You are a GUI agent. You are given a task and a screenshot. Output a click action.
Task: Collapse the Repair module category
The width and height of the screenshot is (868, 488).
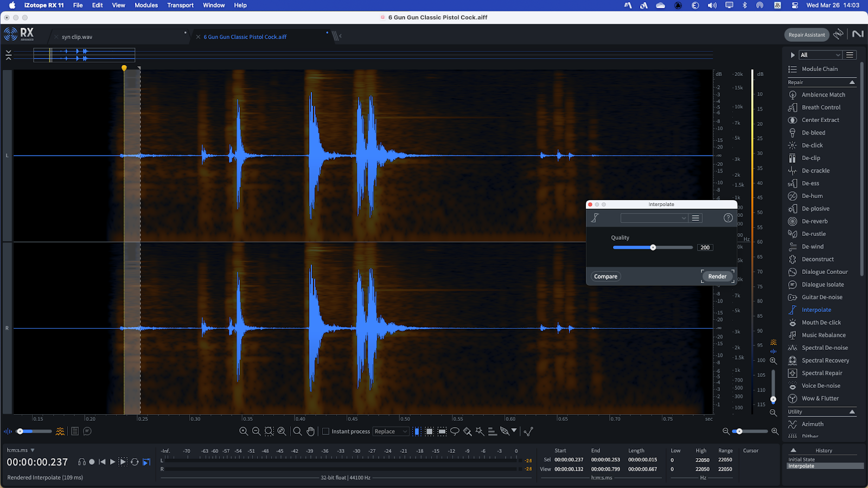click(852, 82)
